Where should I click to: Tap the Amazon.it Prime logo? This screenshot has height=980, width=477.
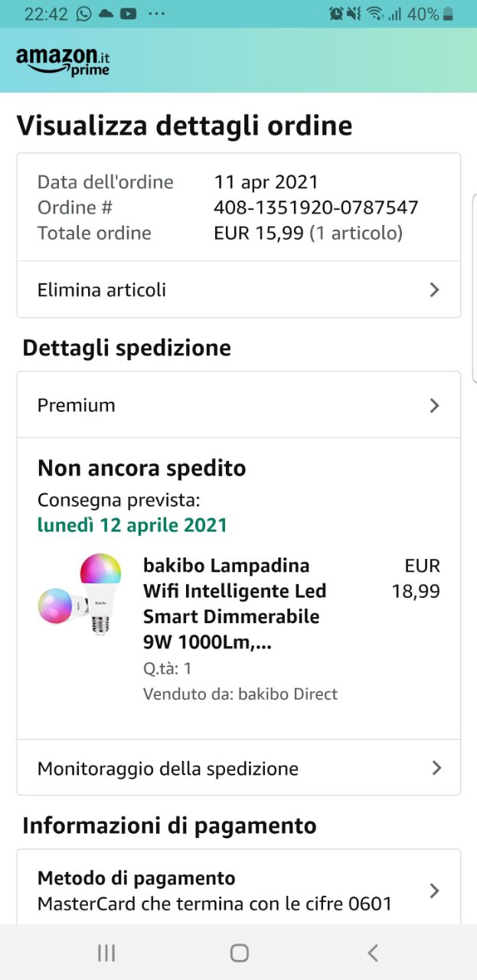point(63,60)
